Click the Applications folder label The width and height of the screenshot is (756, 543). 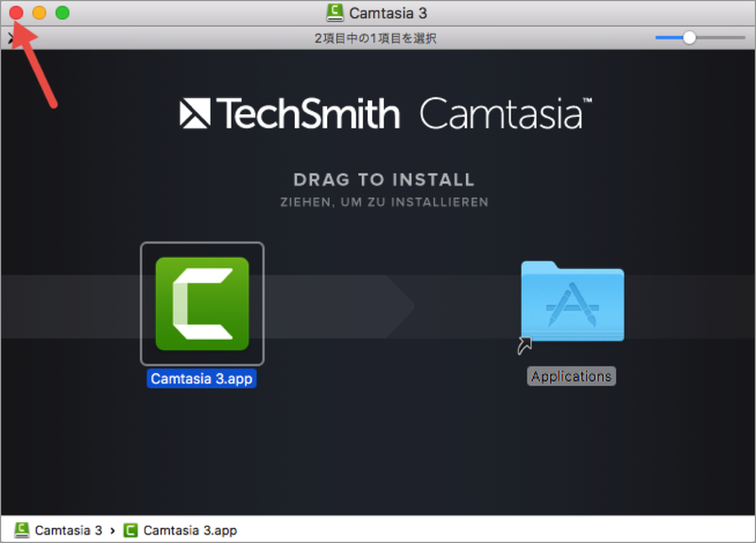572,376
